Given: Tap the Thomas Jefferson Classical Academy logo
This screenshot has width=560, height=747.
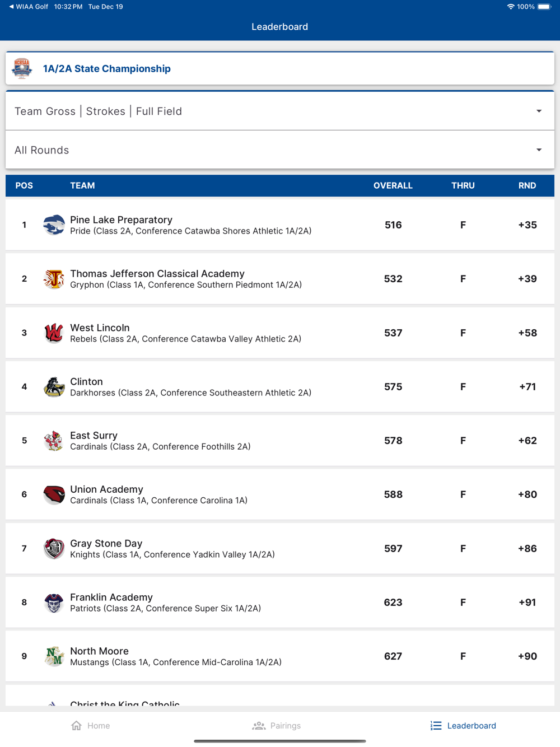Looking at the screenshot, I should (54, 279).
